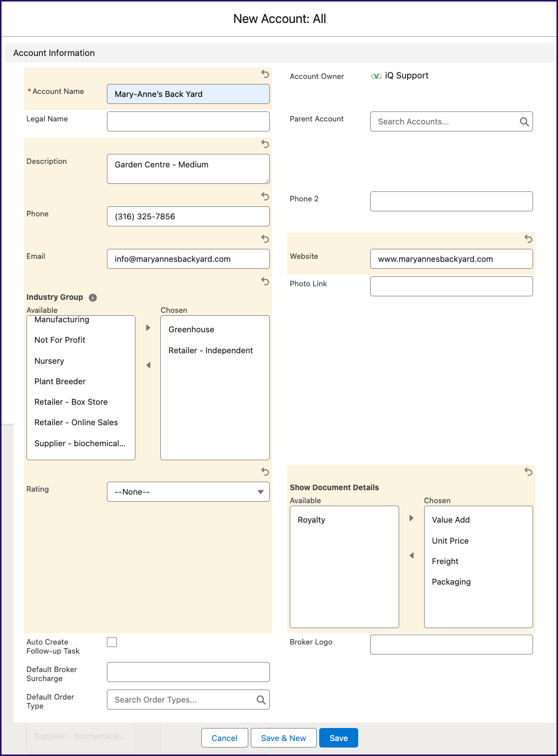Viewport: 558px width, 756px height.
Task: Undo the Description field edit
Action: 265,144
